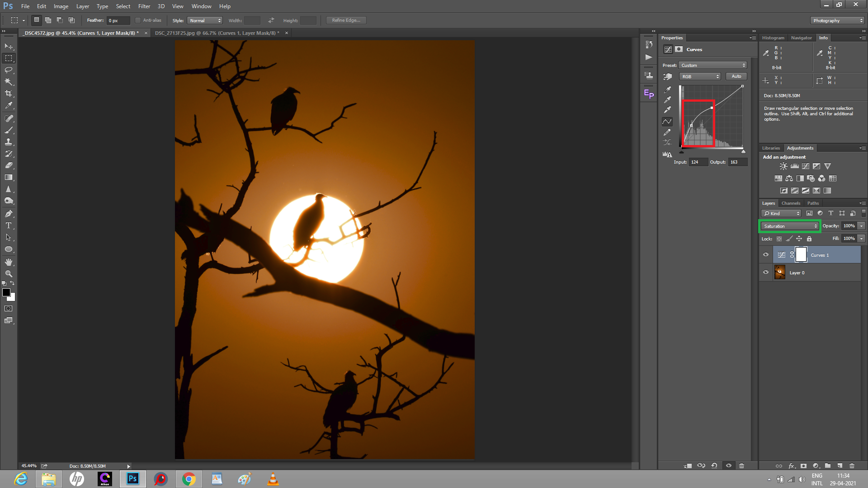Toggle the Anti-alias checkbox

click(x=138, y=20)
